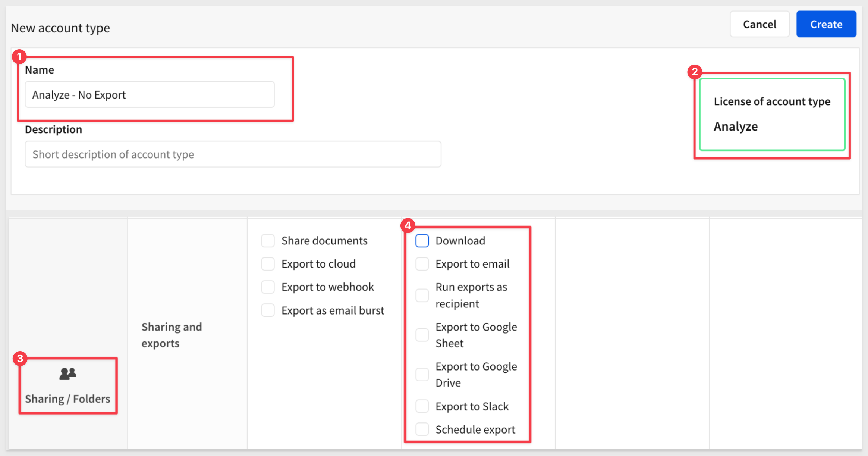
Task: Click the New account type heading
Action: [60, 28]
